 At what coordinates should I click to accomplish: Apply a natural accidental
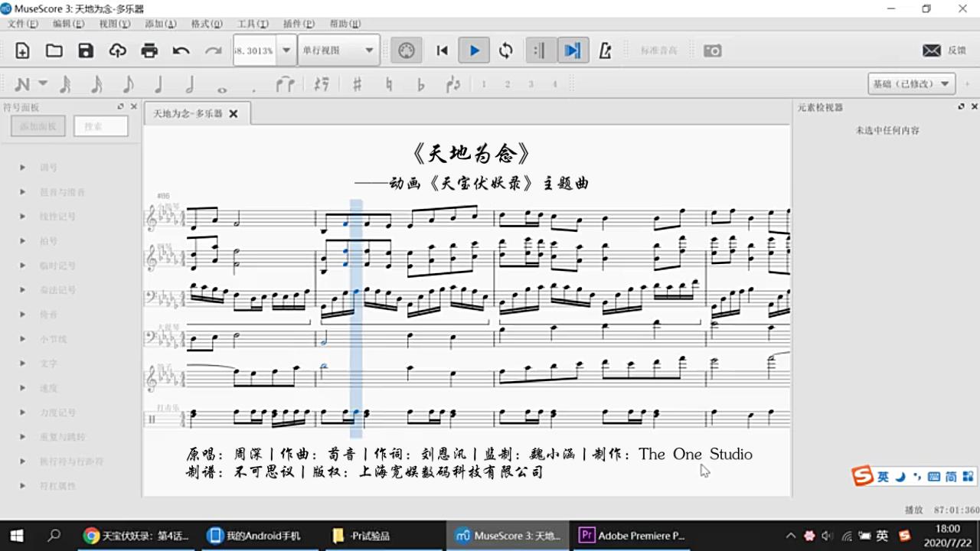coord(389,84)
